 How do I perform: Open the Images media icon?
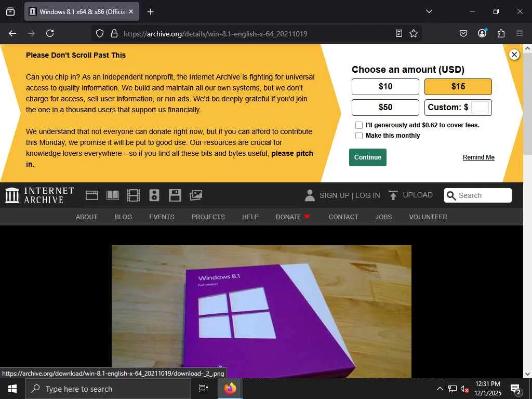pyautogui.click(x=196, y=195)
